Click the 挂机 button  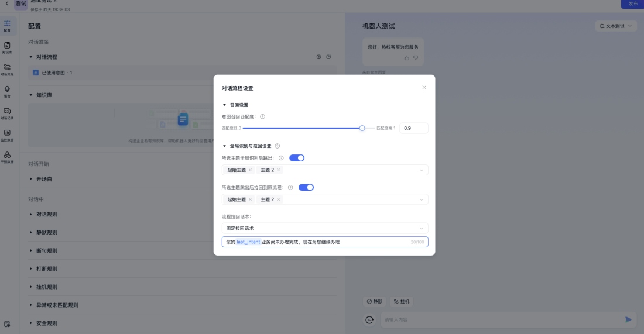[401, 302]
